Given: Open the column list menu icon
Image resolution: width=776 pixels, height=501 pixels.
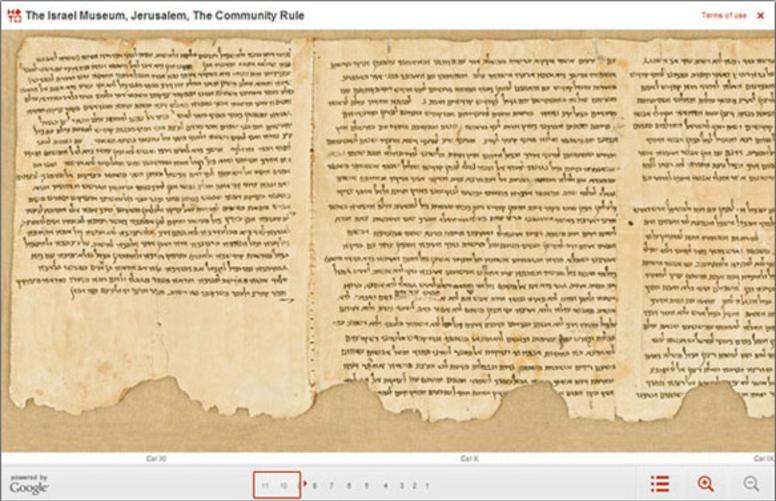Looking at the screenshot, I should click(x=659, y=484).
